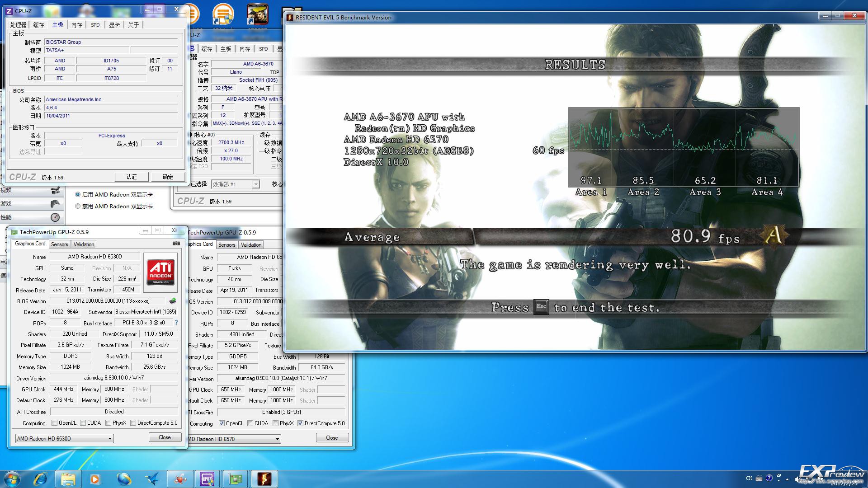The image size is (868, 488).
Task: Click the Esc key prompt in benchmark
Action: click(541, 307)
